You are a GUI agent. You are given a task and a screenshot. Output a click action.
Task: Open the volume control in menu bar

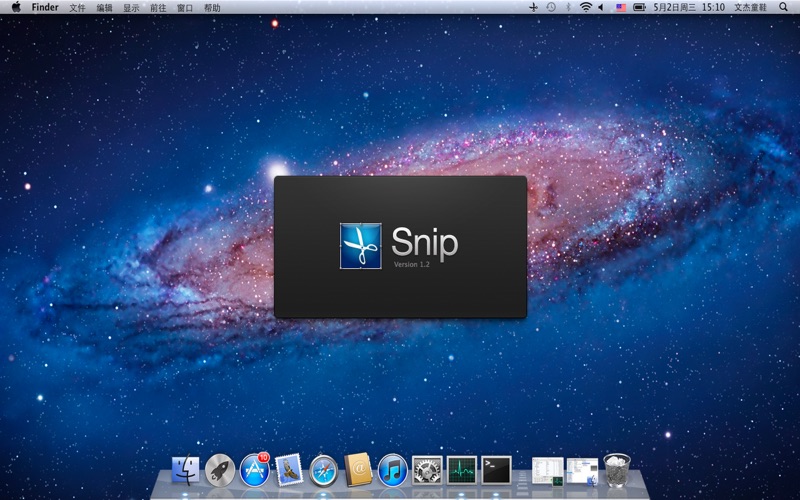(x=601, y=7)
